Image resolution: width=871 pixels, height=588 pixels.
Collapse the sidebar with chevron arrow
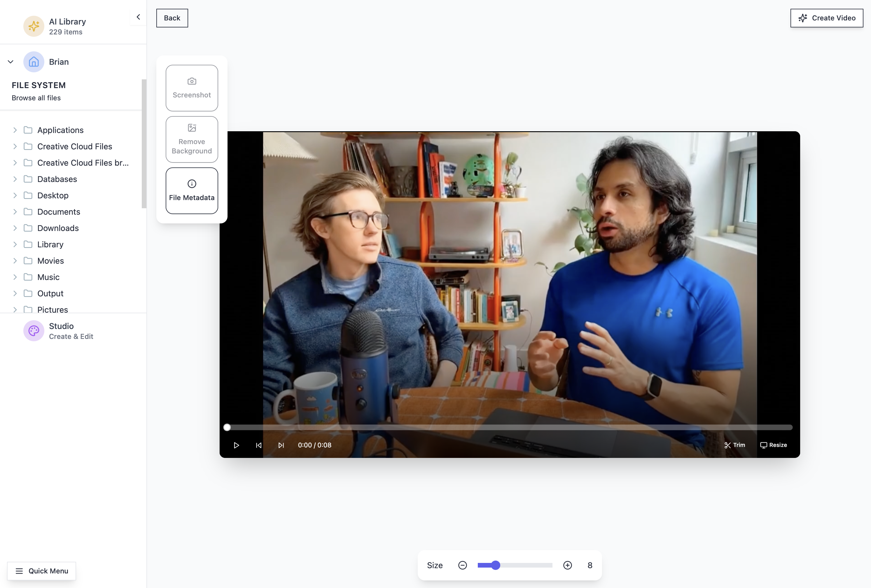(x=138, y=17)
